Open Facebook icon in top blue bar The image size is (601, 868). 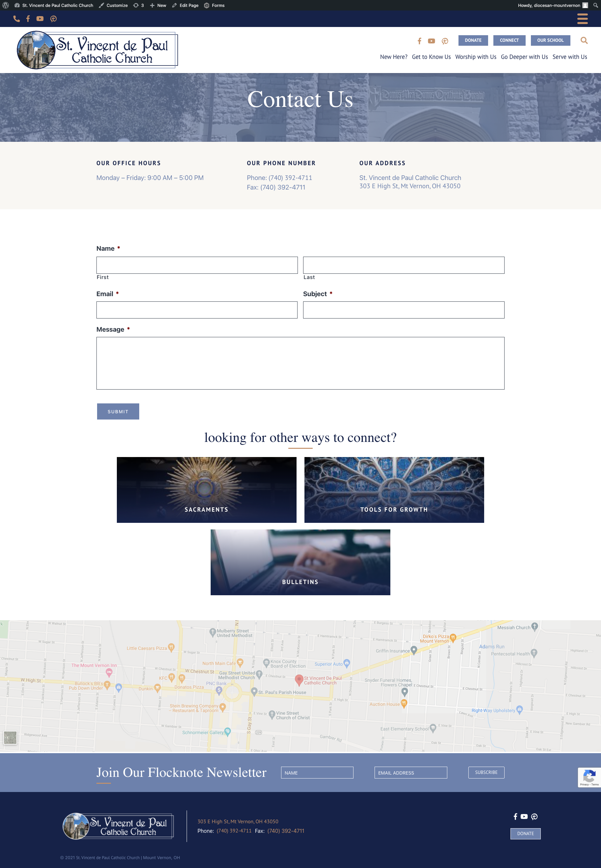coord(28,19)
